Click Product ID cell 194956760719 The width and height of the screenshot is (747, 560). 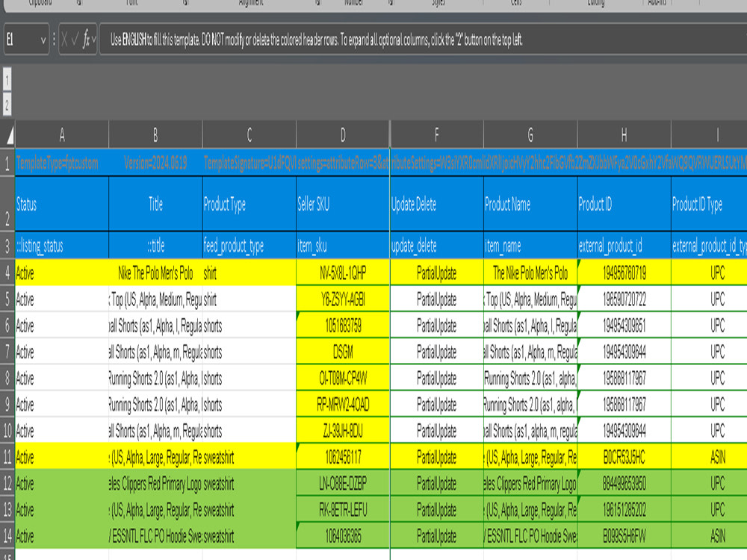(x=624, y=273)
